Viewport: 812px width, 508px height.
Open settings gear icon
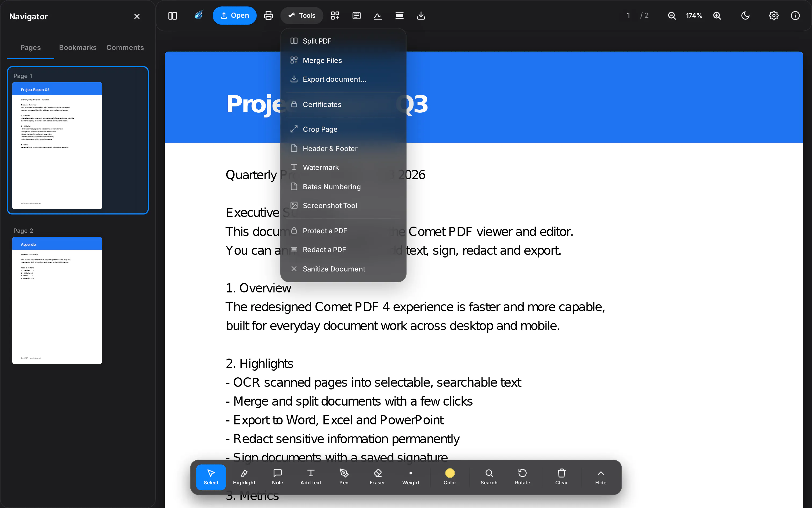tap(774, 16)
